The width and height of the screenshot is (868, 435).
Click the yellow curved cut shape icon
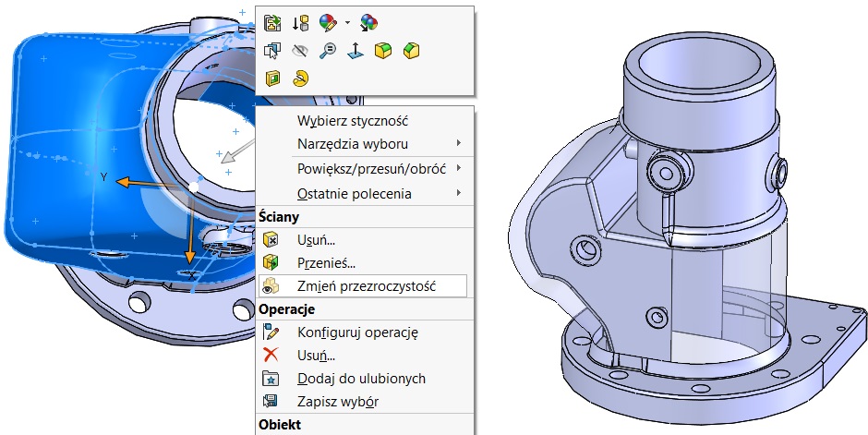coord(300,79)
